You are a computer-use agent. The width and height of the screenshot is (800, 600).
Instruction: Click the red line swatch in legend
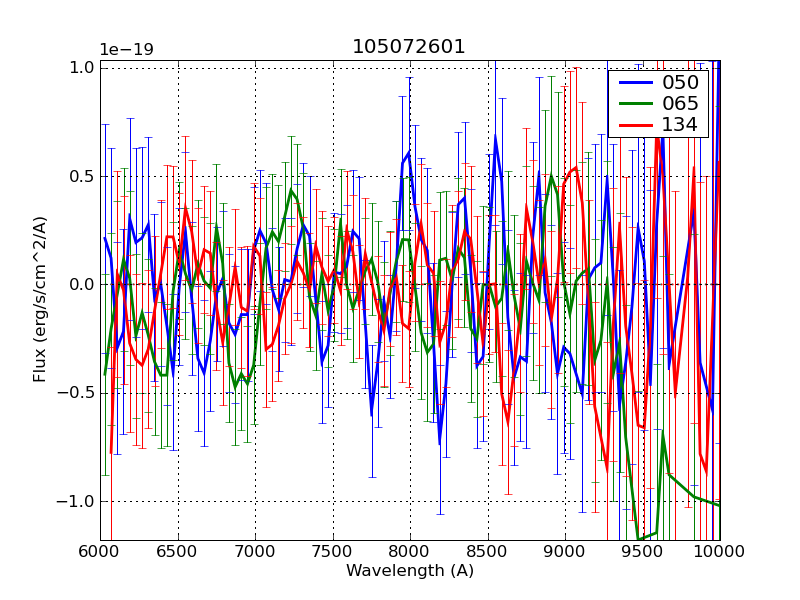coord(634,124)
